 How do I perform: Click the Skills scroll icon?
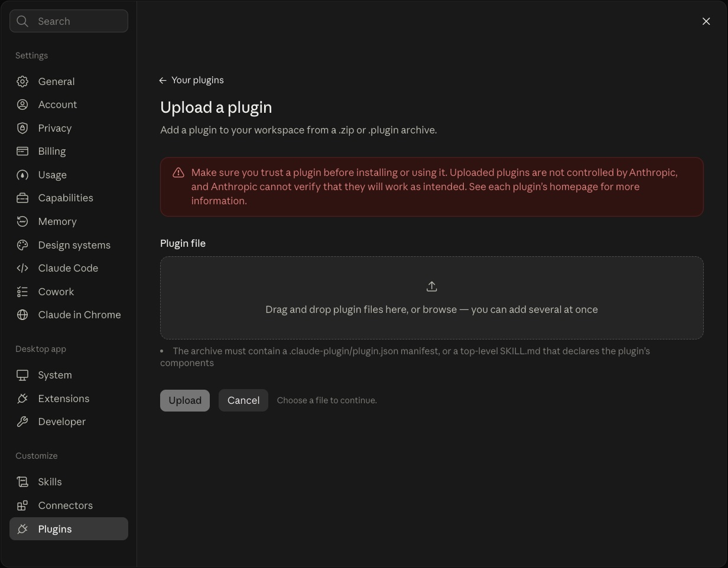click(x=22, y=482)
